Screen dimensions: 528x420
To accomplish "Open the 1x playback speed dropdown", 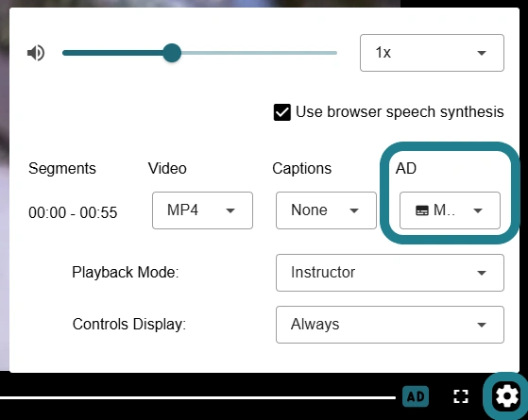I will pyautogui.click(x=432, y=53).
